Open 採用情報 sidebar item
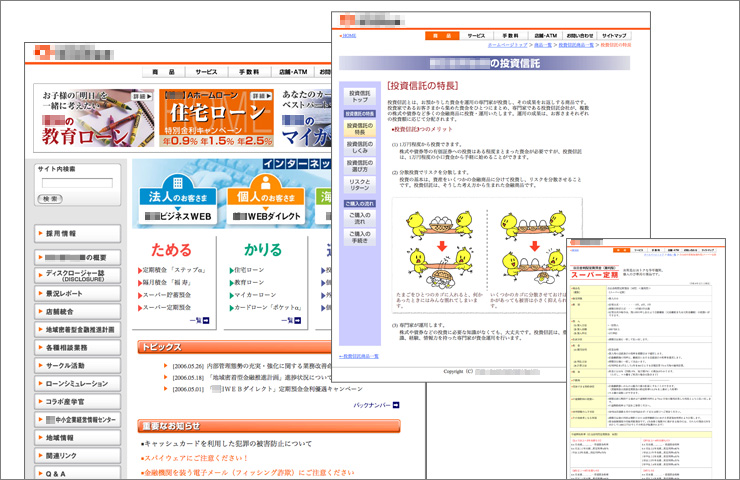Image resolution: width=740 pixels, height=480 pixels. click(x=77, y=234)
